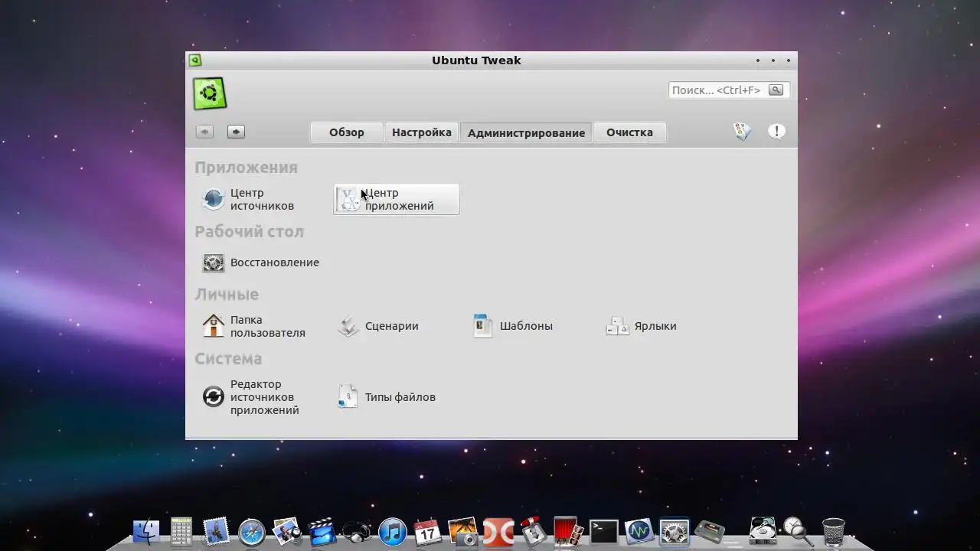Viewport: 980px width, 551px height.
Task: Open Центр источников item
Action: tap(248, 199)
